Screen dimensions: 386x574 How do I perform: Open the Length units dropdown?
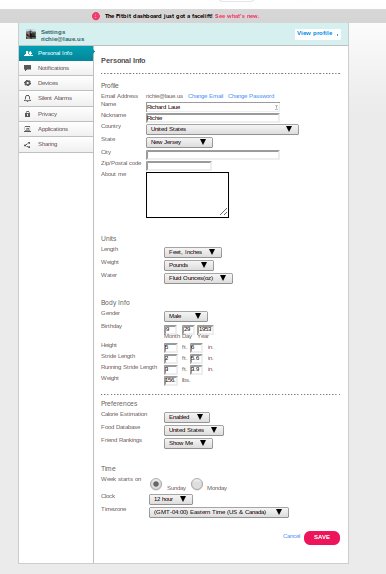pos(193,252)
